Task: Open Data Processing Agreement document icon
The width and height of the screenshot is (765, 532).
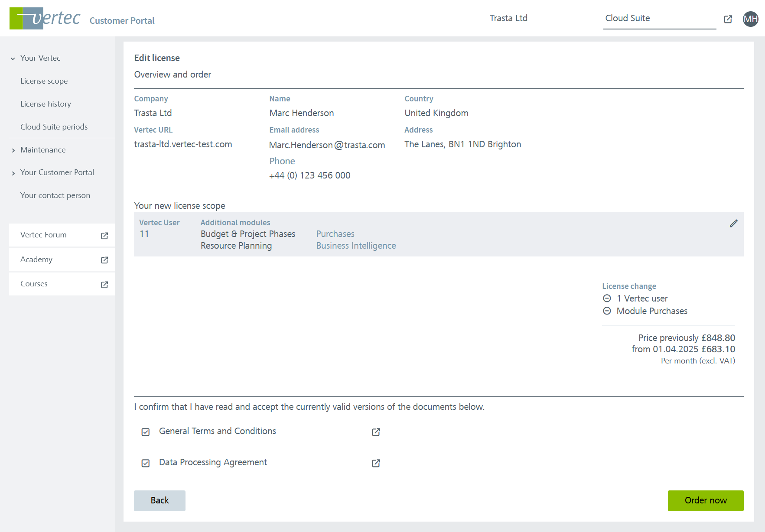Action: tap(376, 463)
